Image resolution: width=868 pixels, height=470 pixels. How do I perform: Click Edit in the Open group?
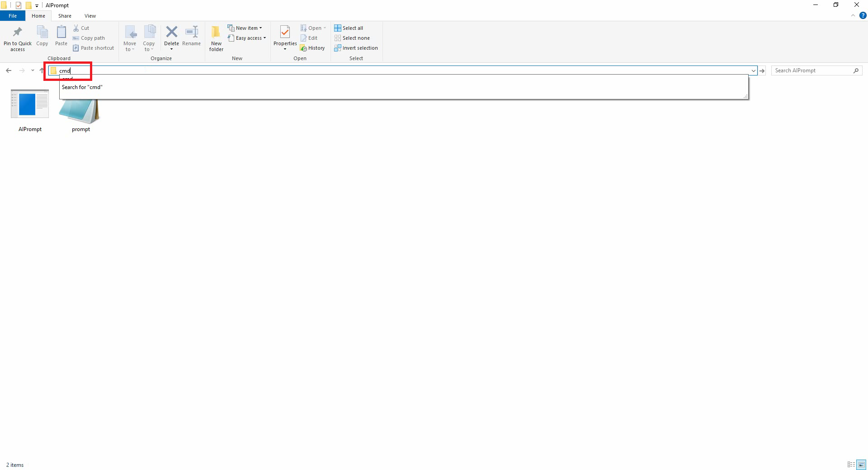[x=309, y=38]
